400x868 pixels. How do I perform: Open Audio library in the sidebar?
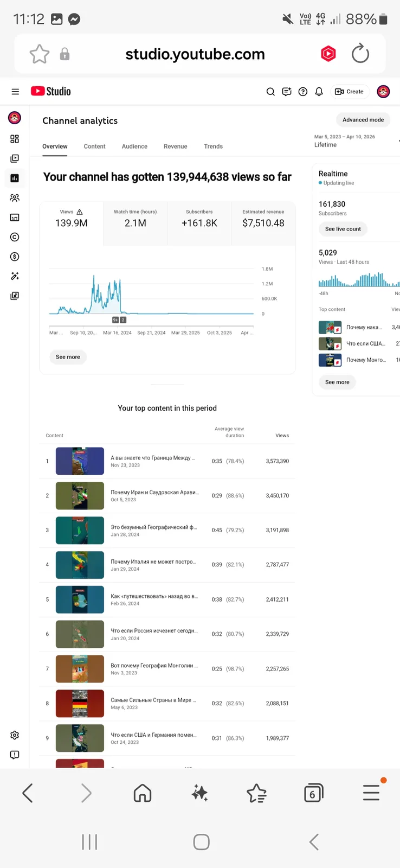pyautogui.click(x=15, y=296)
